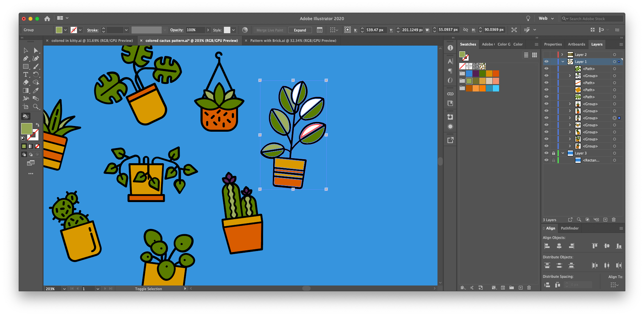The height and width of the screenshot is (316, 644).
Task: Switch to Swatches tab
Action: pyautogui.click(x=468, y=44)
